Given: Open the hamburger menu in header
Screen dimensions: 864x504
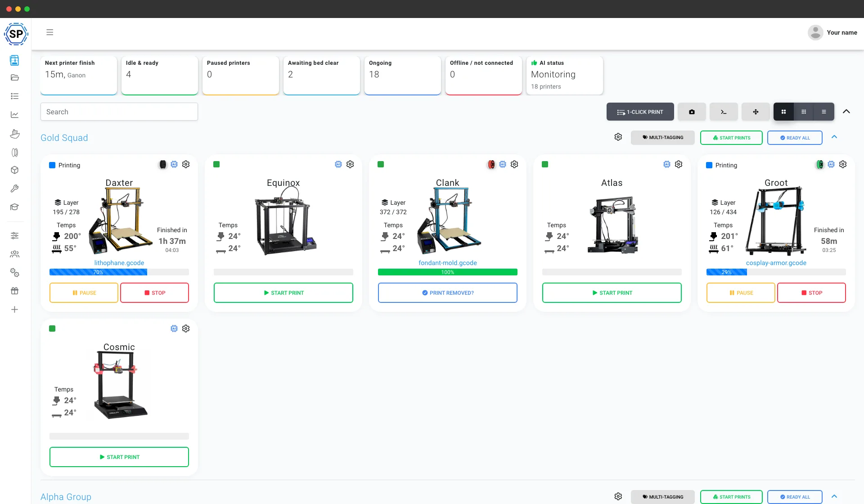Looking at the screenshot, I should (x=50, y=32).
